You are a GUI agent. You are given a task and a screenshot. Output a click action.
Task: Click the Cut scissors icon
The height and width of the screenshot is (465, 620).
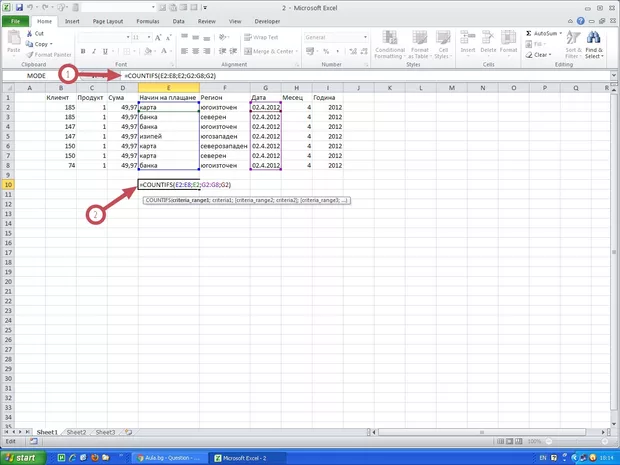31,34
